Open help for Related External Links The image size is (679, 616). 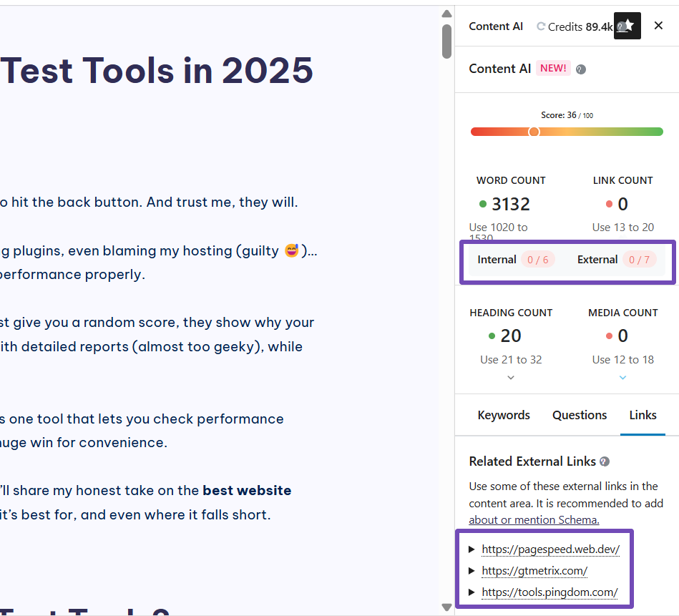[x=605, y=461]
